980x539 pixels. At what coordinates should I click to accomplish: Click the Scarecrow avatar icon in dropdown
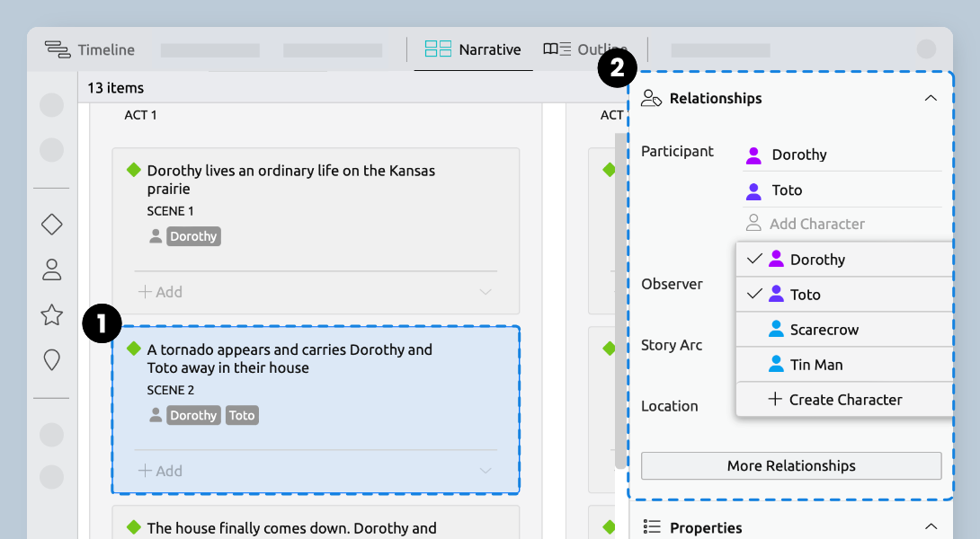(x=776, y=329)
